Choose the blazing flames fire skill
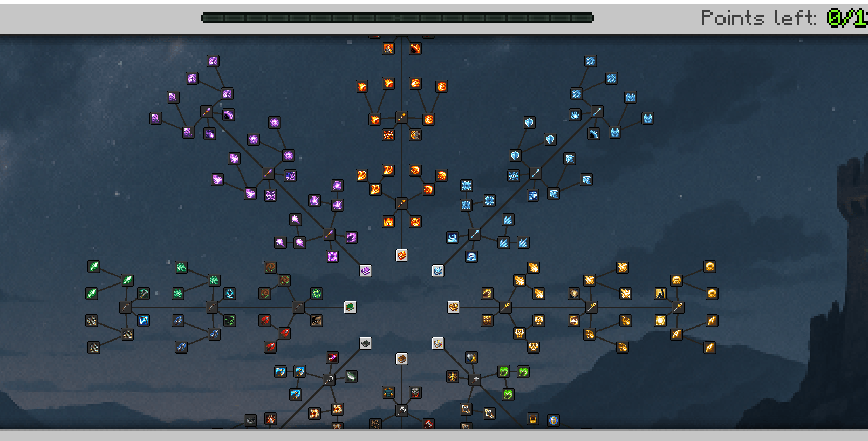This screenshot has height=441, width=868. pos(388,222)
